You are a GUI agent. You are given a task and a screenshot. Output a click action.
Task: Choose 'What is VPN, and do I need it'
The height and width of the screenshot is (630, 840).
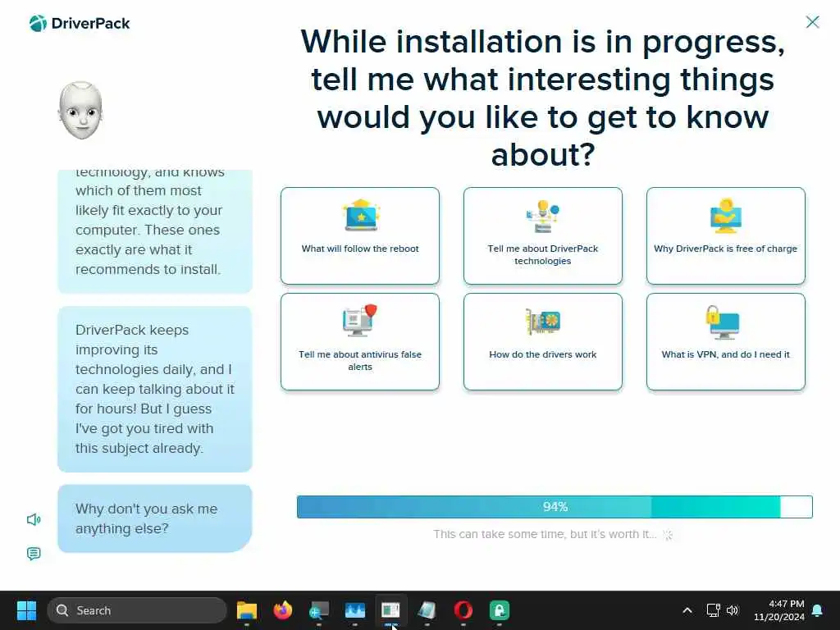click(x=725, y=341)
